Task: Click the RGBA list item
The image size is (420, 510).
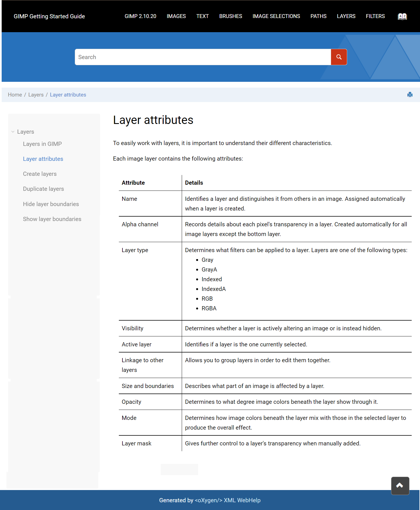Action: [x=209, y=308]
